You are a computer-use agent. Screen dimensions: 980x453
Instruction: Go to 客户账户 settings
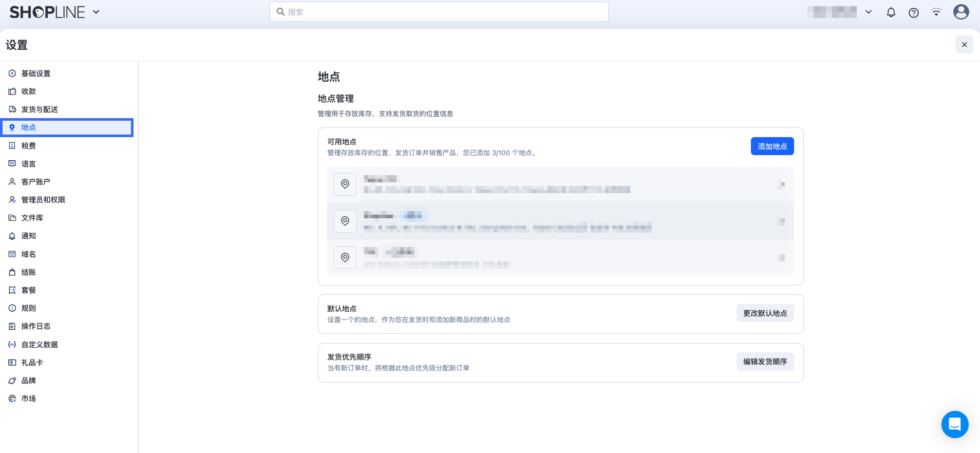tap(68, 182)
